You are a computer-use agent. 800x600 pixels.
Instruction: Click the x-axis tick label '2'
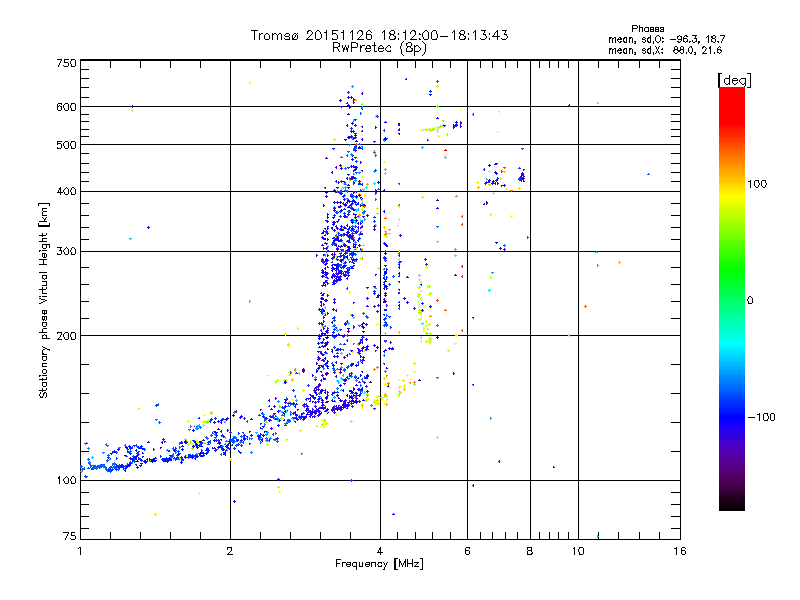click(230, 551)
